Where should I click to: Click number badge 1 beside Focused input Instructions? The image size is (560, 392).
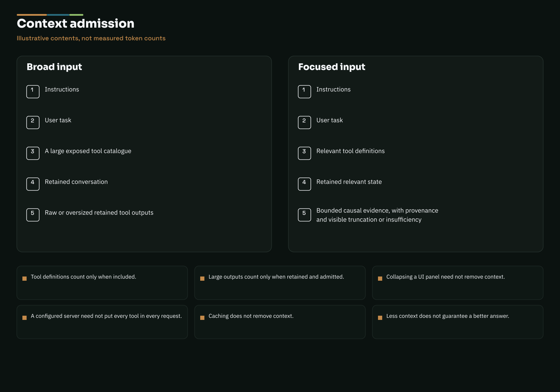pyautogui.click(x=304, y=92)
